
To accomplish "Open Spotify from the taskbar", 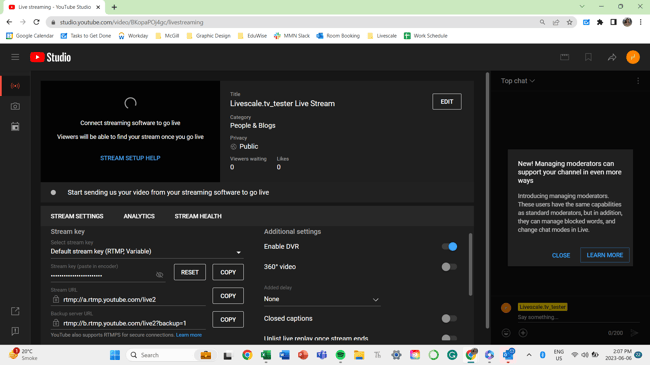I will (x=340, y=355).
